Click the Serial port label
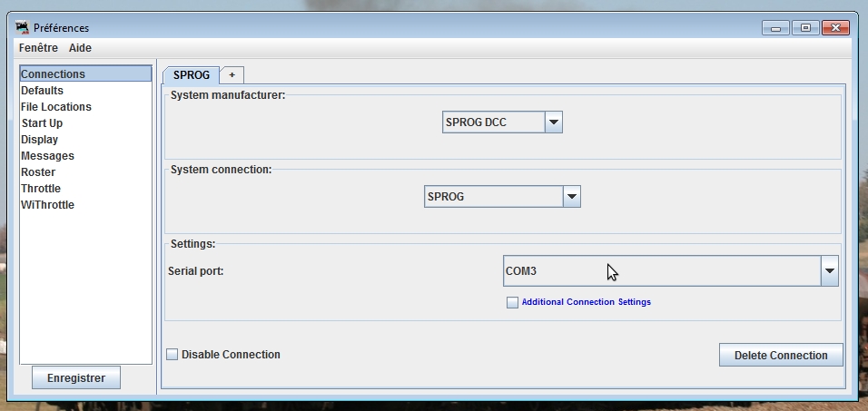The height and width of the screenshot is (411, 868). pos(196,271)
